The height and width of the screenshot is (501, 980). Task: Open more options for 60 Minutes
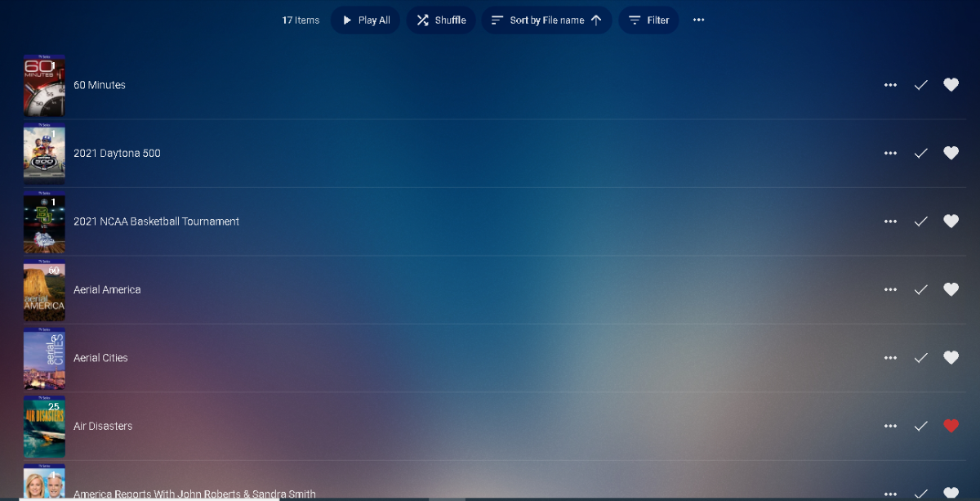coord(890,85)
